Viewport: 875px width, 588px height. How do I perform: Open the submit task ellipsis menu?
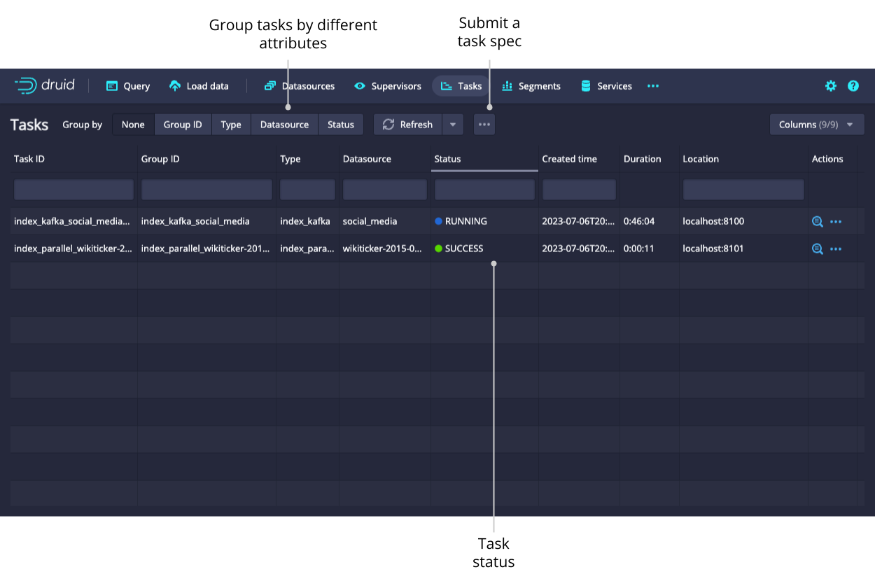coord(484,125)
